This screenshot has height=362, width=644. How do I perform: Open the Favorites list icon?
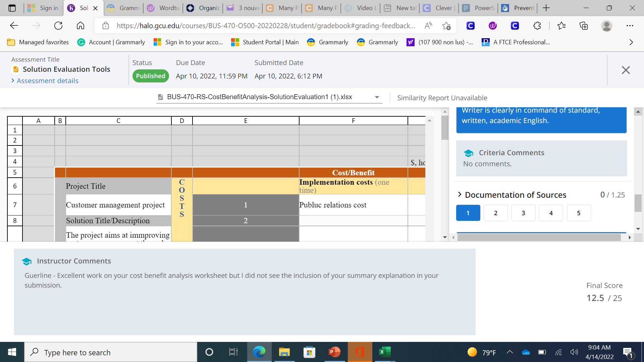[561, 25]
